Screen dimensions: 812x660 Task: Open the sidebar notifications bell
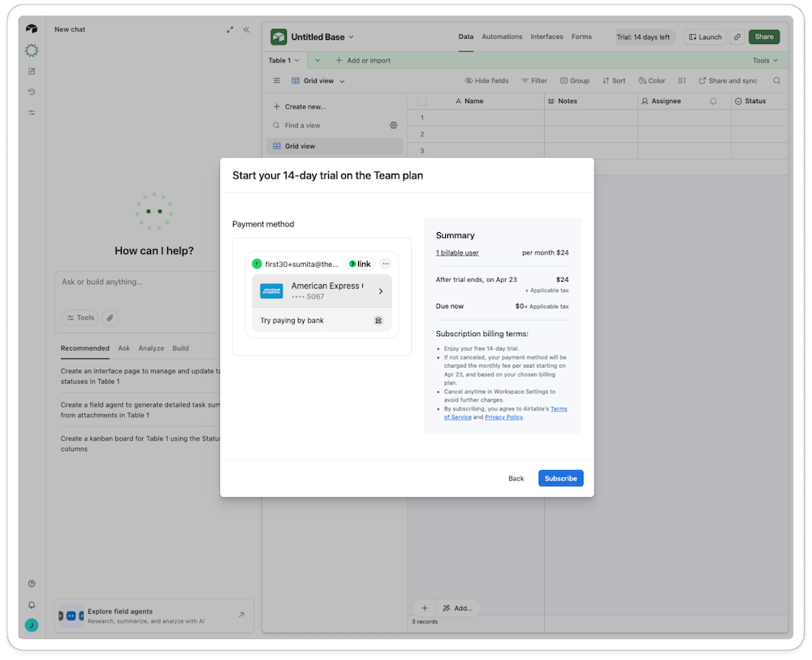[32, 605]
